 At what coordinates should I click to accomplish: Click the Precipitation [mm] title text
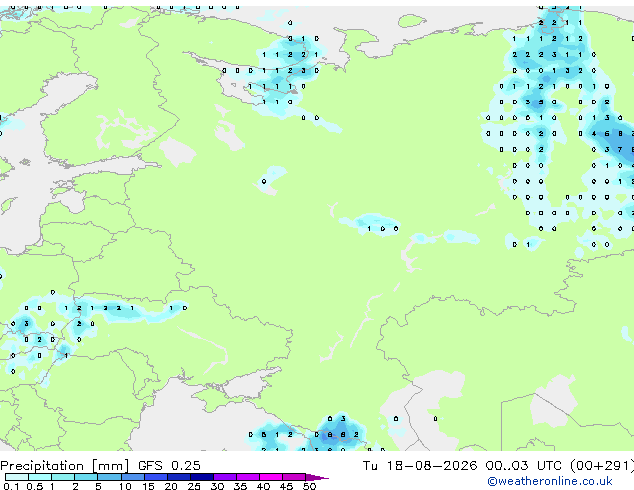(64, 466)
